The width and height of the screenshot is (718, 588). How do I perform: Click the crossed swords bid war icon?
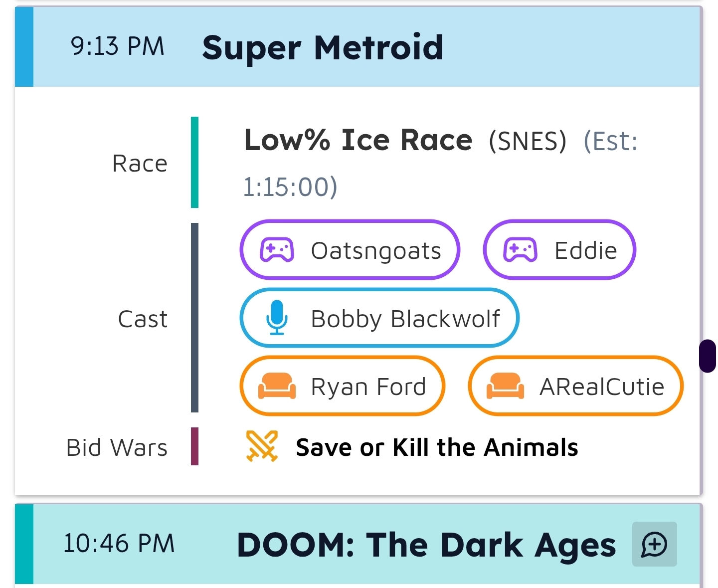pos(262,446)
